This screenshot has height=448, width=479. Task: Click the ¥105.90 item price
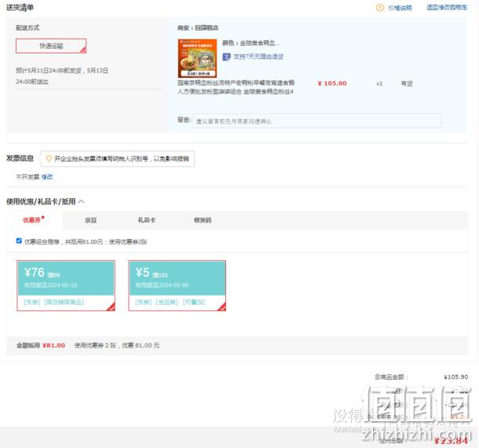[332, 83]
